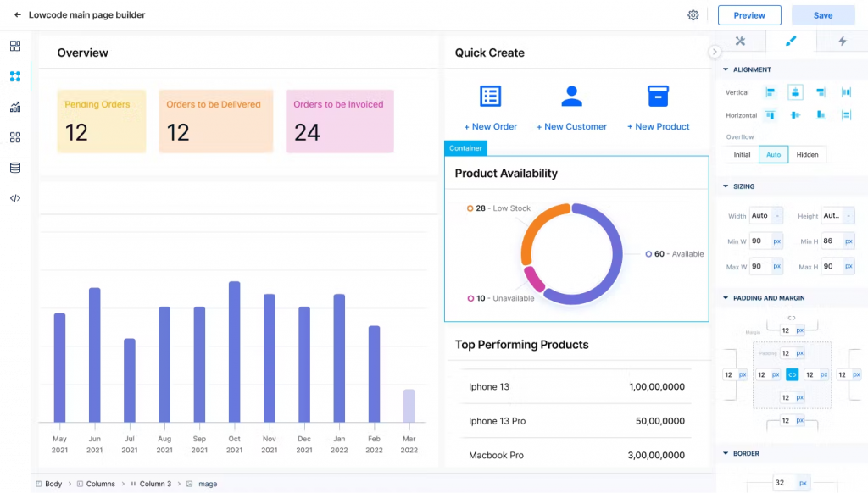Toggle the linked padding lock icon
The width and height of the screenshot is (868, 493).
click(x=793, y=374)
